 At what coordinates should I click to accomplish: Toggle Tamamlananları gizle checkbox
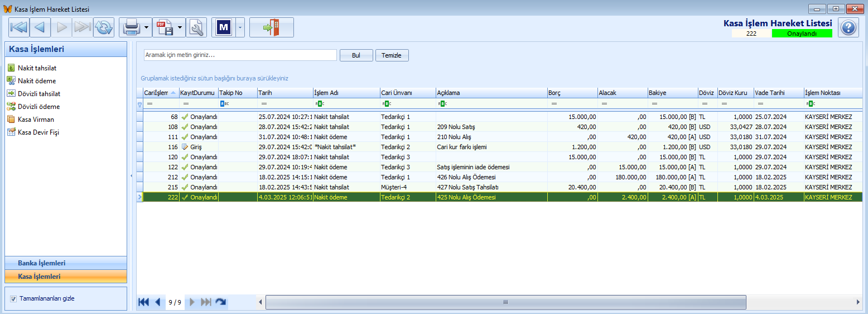13,299
